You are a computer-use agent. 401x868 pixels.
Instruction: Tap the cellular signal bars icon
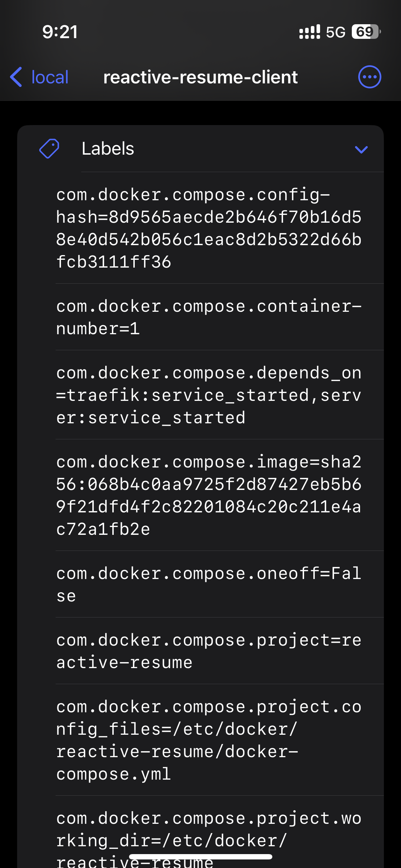(x=309, y=32)
